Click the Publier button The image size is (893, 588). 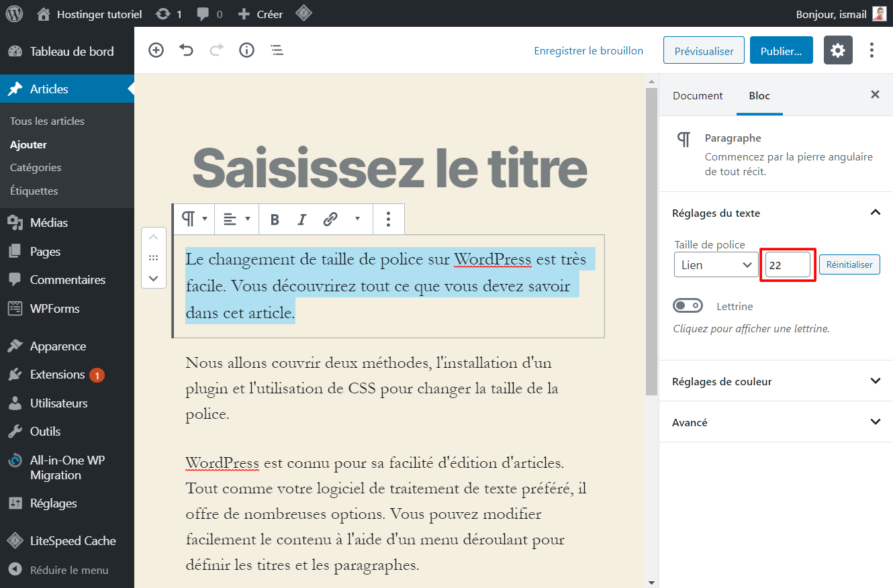tap(781, 50)
